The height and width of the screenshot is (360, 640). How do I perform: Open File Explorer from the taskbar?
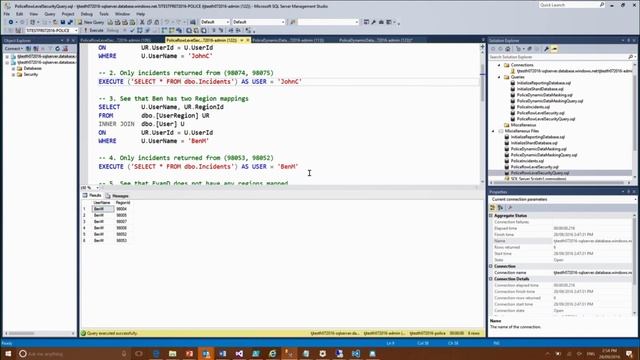tap(172, 353)
